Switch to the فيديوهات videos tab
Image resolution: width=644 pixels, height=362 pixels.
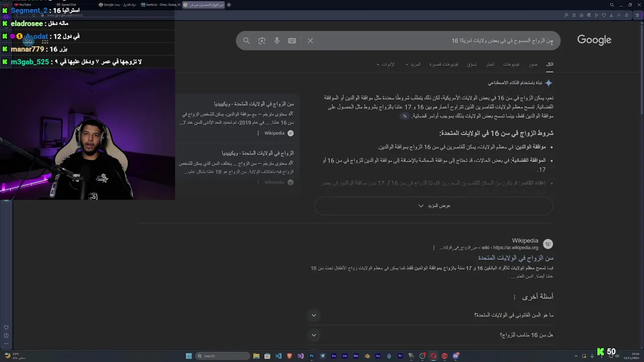pyautogui.click(x=511, y=64)
